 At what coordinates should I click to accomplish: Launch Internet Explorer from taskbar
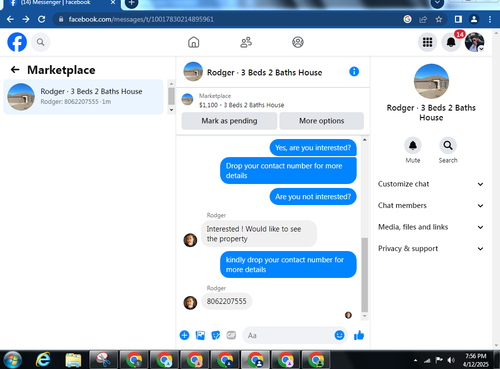click(x=43, y=360)
